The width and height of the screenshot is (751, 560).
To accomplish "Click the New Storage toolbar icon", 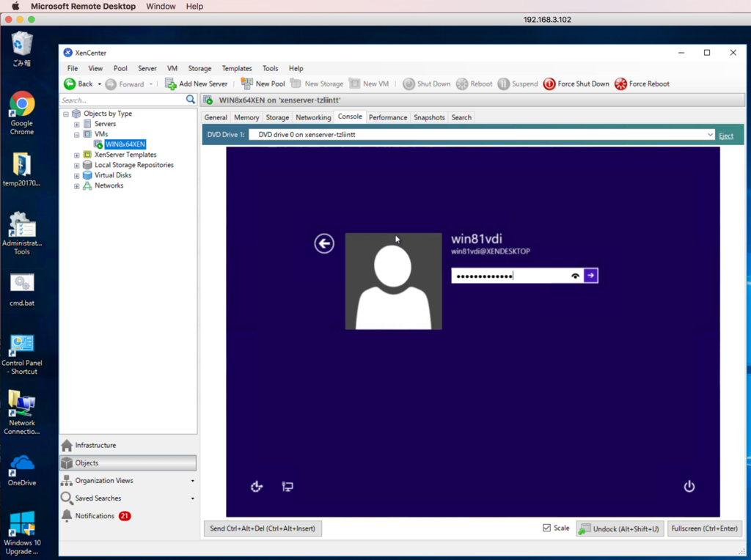I will pos(296,84).
